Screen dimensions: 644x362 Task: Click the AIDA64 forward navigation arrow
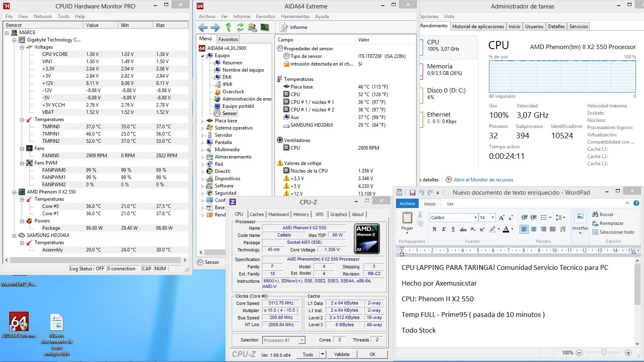215,27
